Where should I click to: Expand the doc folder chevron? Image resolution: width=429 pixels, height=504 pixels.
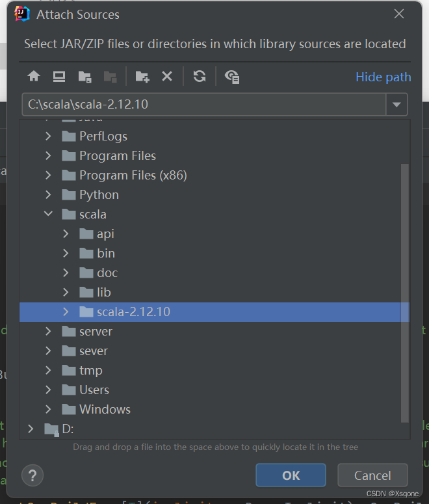[66, 273]
